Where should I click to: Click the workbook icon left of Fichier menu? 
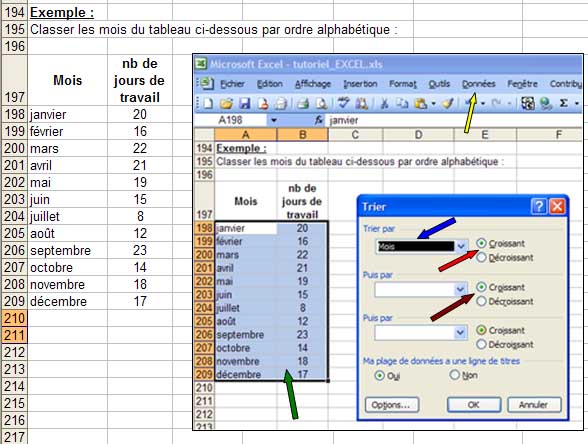[x=206, y=83]
